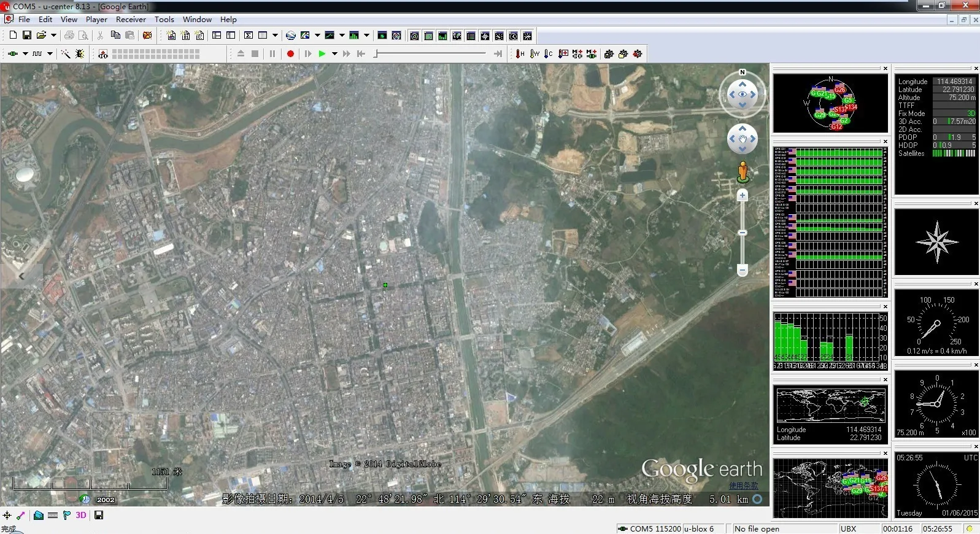Viewport: 980px width, 534px height.
Task: Click the fast forward playback button
Action: 347,54
